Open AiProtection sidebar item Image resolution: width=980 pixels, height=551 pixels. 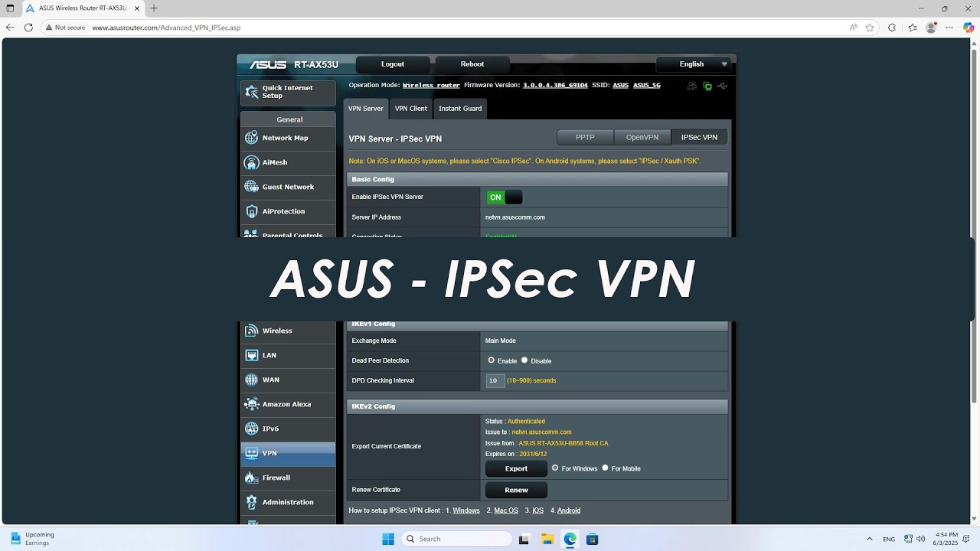288,211
